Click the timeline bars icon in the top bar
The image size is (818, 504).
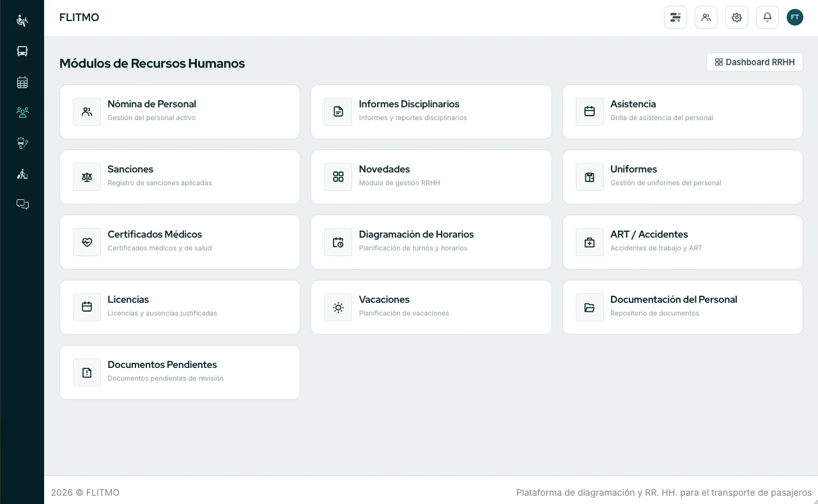pyautogui.click(x=675, y=17)
